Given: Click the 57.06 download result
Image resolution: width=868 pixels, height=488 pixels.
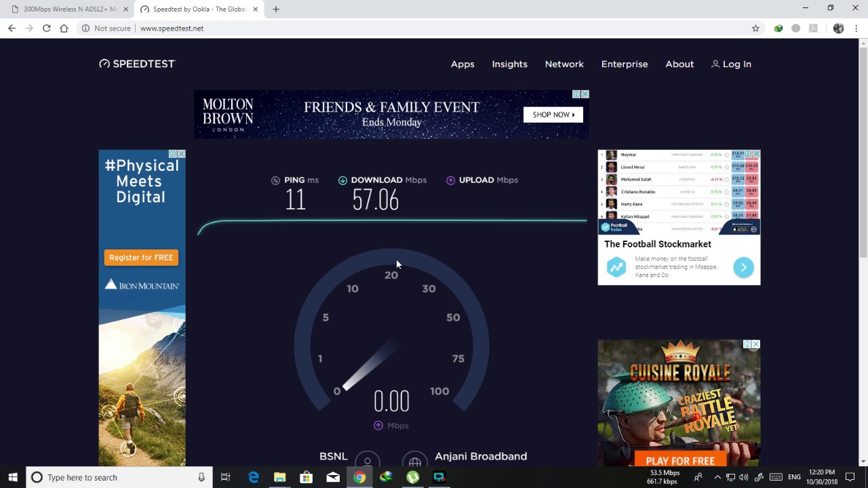Looking at the screenshot, I should coord(375,200).
